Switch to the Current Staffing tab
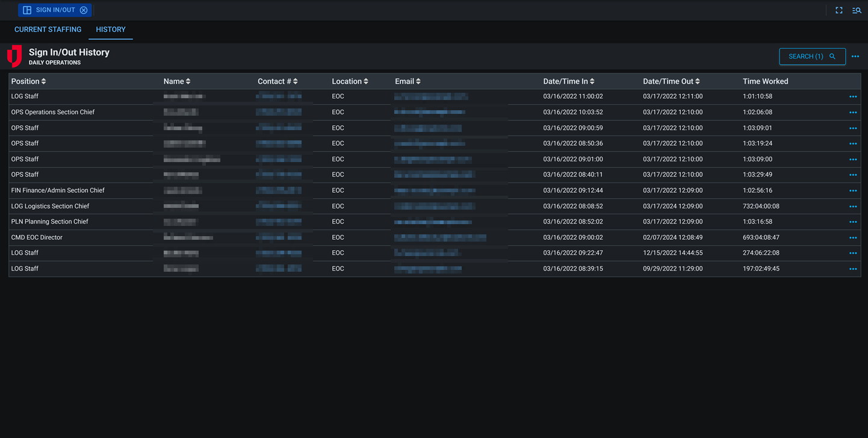 click(x=48, y=30)
